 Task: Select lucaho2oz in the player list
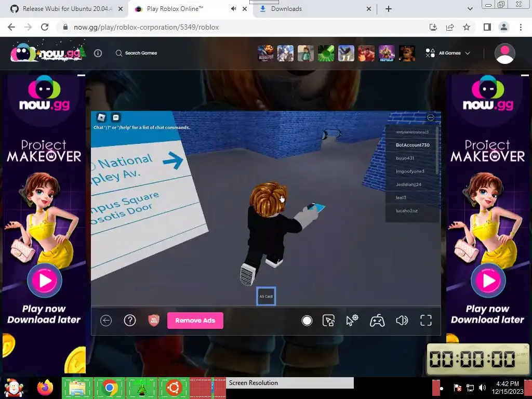pyautogui.click(x=412, y=211)
